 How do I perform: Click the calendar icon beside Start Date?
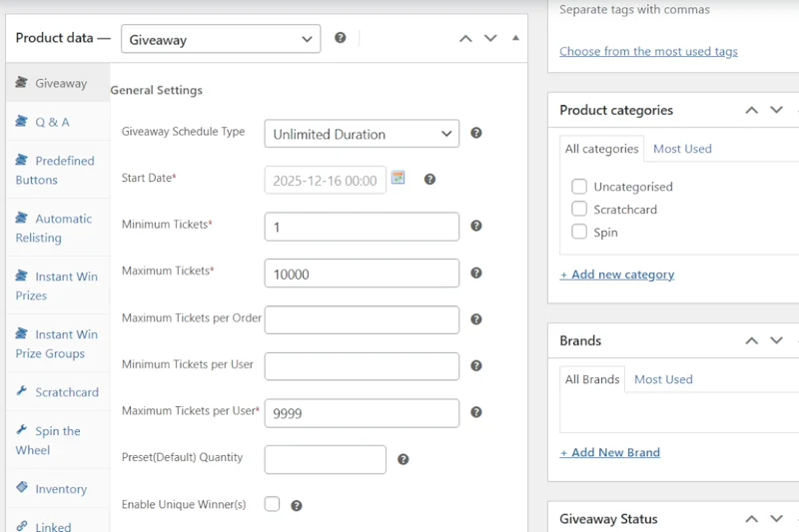pyautogui.click(x=398, y=178)
